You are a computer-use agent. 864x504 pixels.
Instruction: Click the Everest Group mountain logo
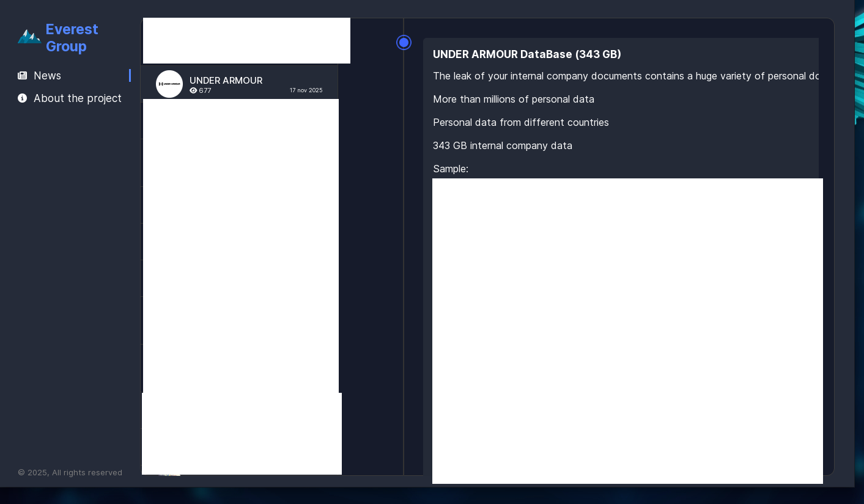pos(29,37)
